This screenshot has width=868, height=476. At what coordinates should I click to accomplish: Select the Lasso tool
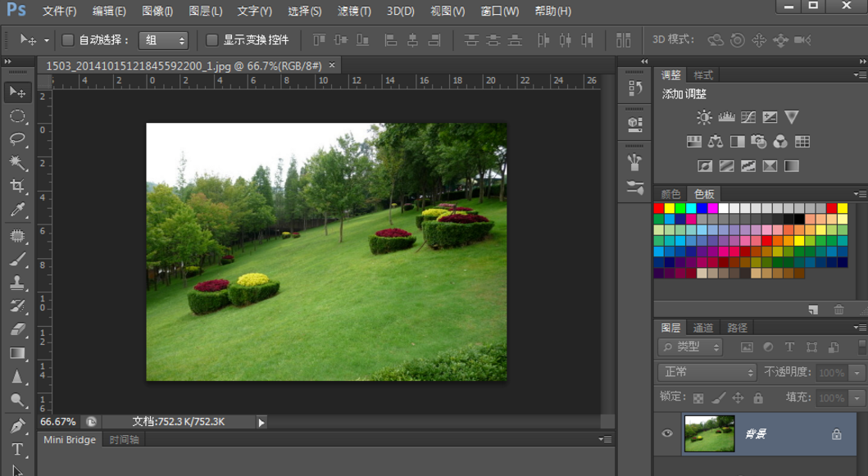pyautogui.click(x=17, y=139)
